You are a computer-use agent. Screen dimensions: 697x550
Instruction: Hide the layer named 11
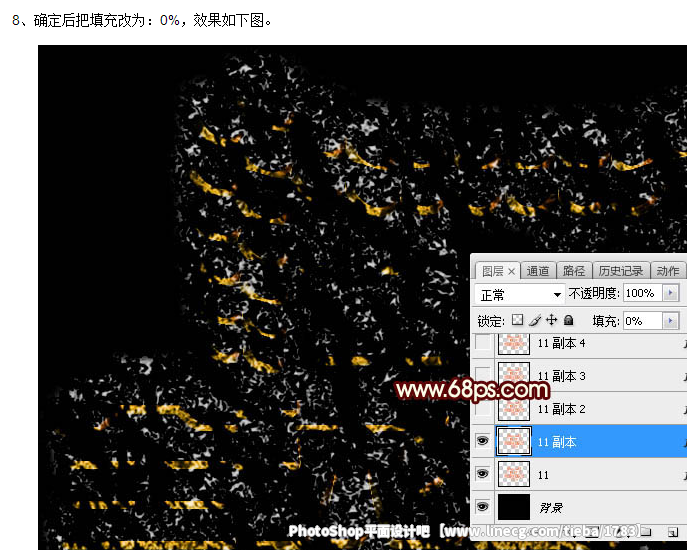pos(482,474)
